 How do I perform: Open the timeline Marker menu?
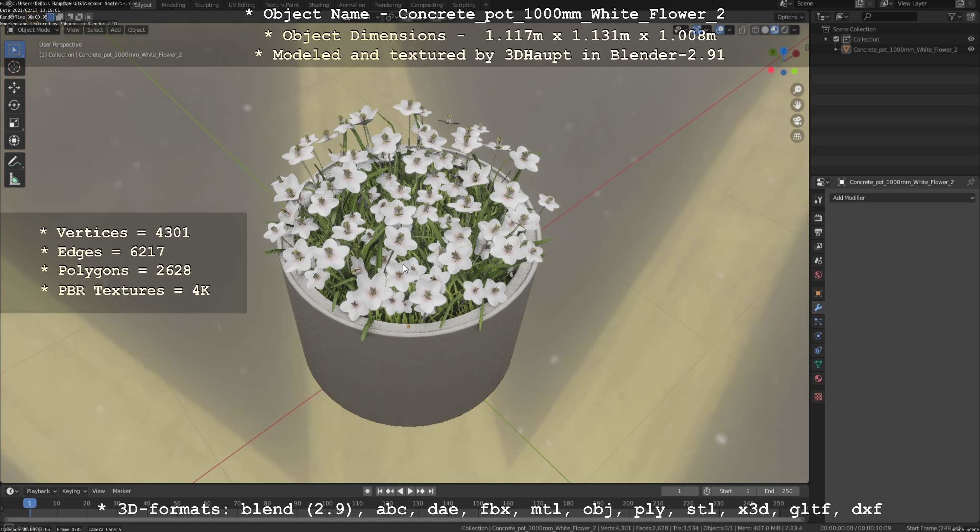click(x=121, y=491)
